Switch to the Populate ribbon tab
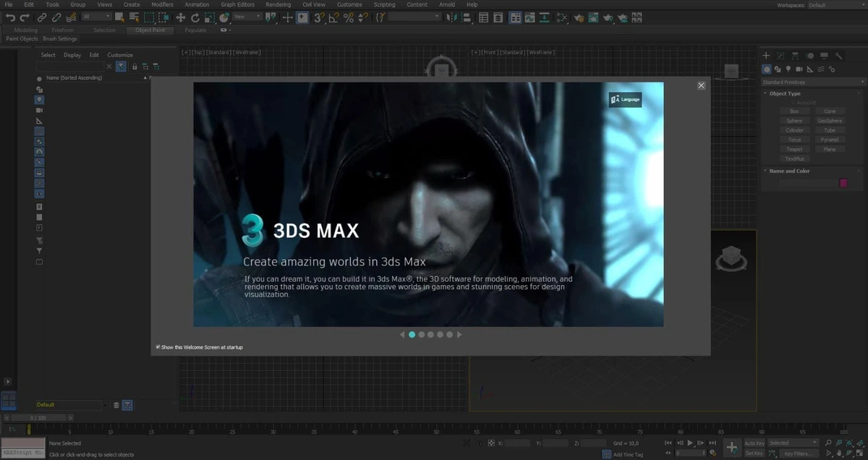This screenshot has width=868, height=460. coord(195,30)
